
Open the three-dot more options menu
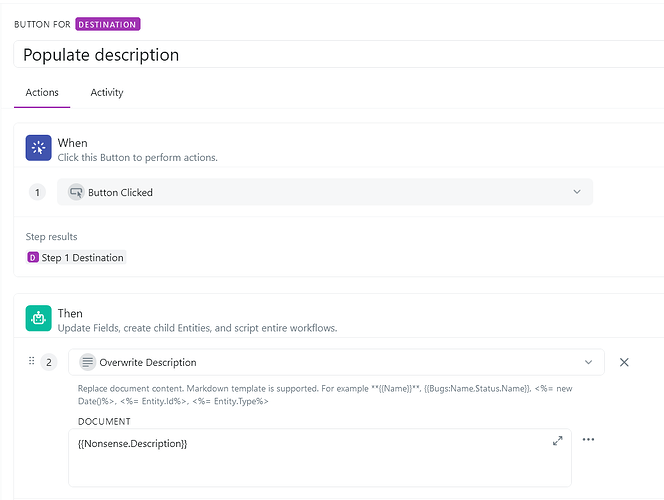click(x=588, y=440)
